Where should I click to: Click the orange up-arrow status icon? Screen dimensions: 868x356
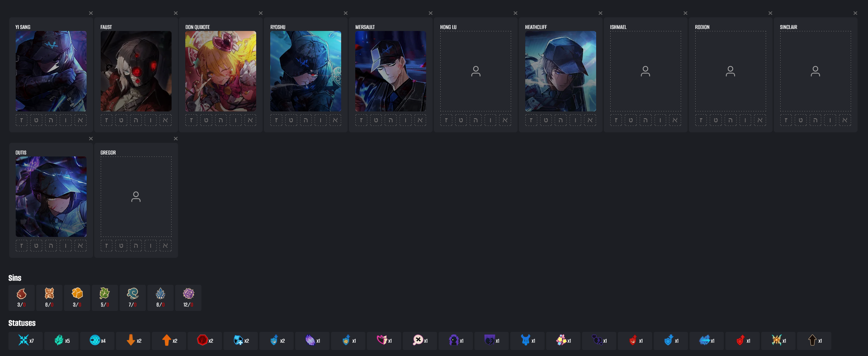167,340
